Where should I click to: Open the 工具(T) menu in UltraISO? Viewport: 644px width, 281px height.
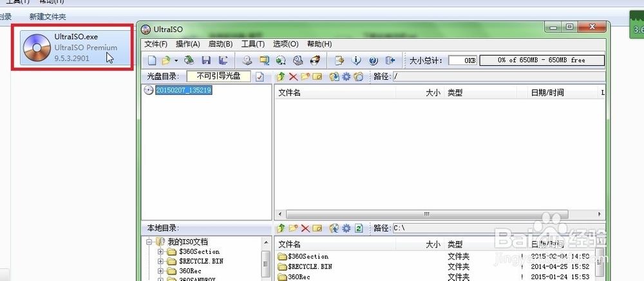[252, 44]
